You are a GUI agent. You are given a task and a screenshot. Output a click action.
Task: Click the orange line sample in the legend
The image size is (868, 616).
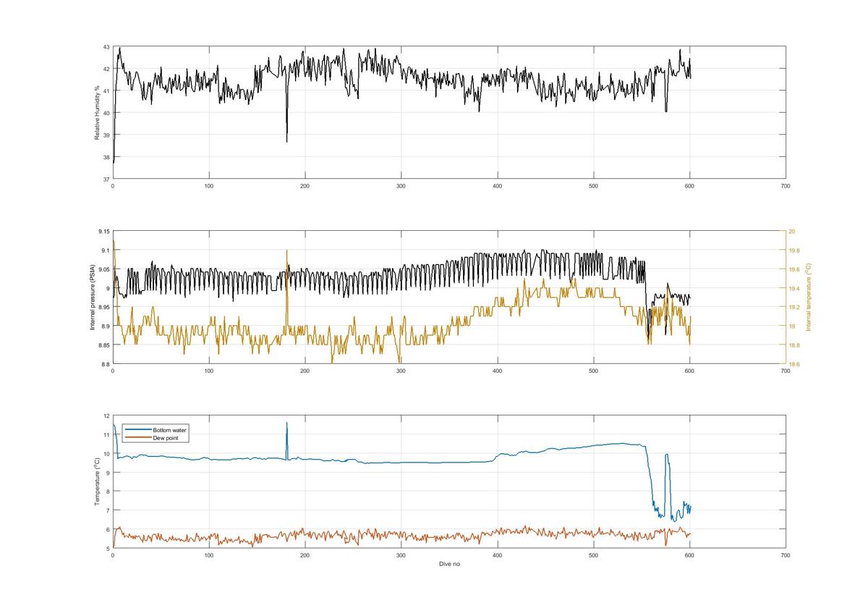pyautogui.click(x=138, y=437)
